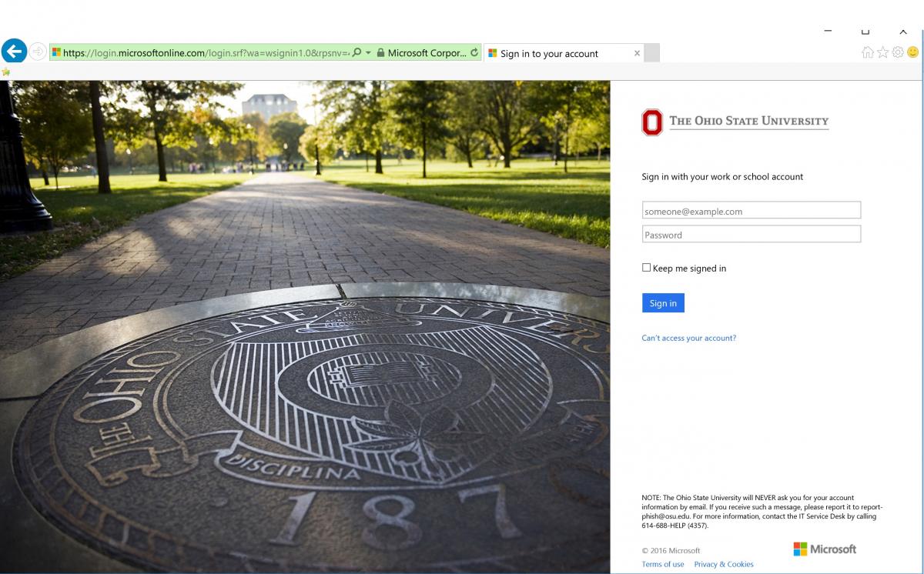Image resolution: width=924 pixels, height=574 pixels.
Task: Click the magnifier search icon in address bar
Action: coord(357,53)
